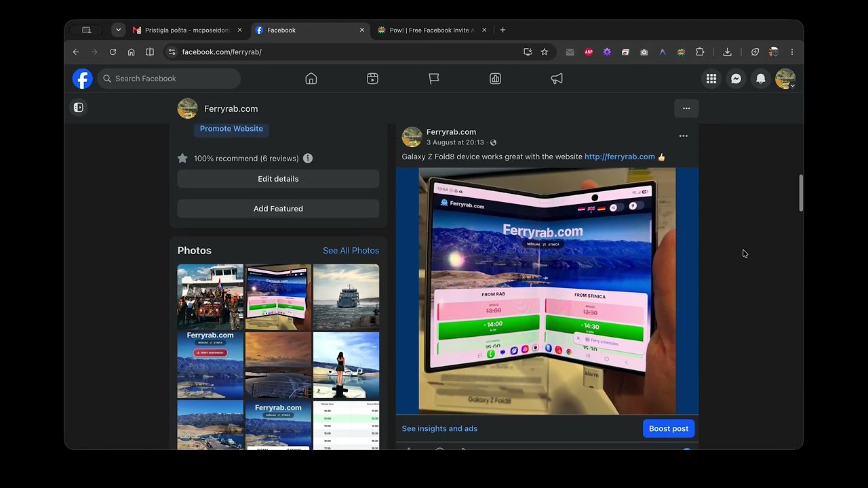This screenshot has width=868, height=488.
Task: Reload the Facebook page
Action: tap(113, 52)
